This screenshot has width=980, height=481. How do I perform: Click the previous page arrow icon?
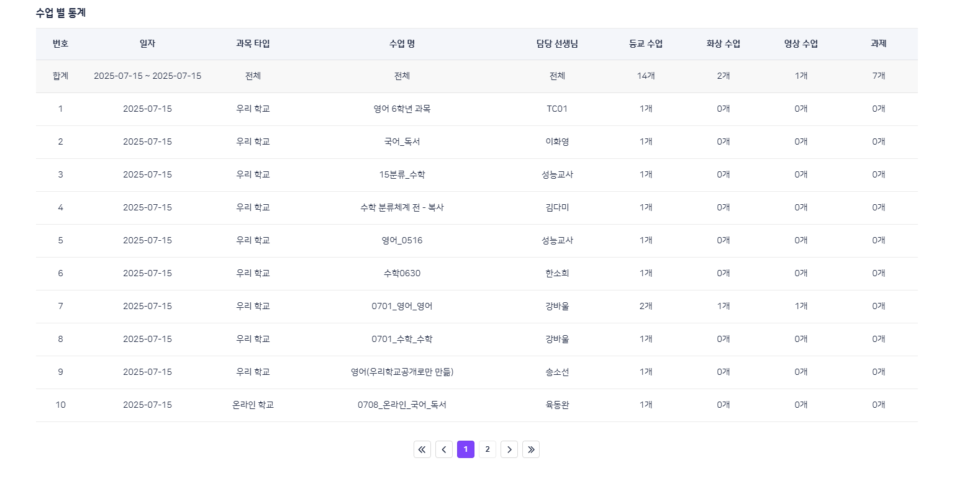coord(444,449)
